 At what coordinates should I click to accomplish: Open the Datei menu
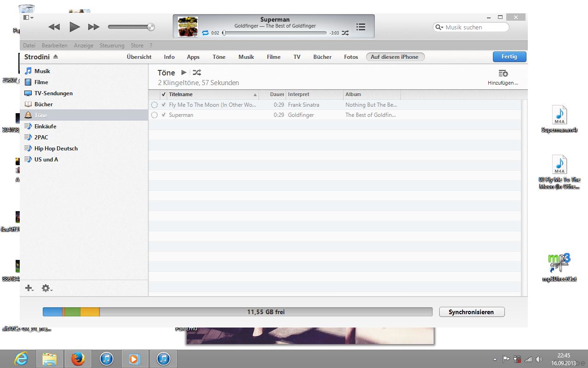[29, 46]
